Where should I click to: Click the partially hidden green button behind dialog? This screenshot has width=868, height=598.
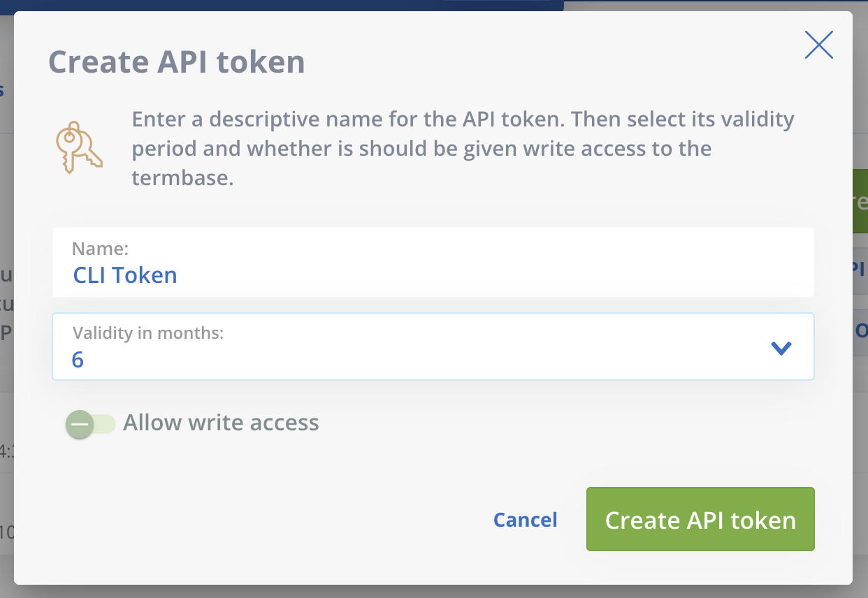tap(860, 202)
